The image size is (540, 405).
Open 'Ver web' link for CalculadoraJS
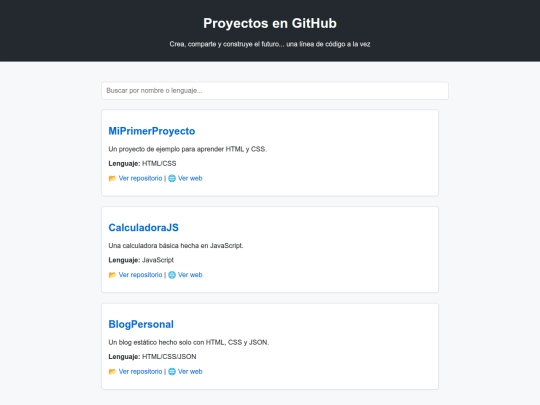pos(190,275)
